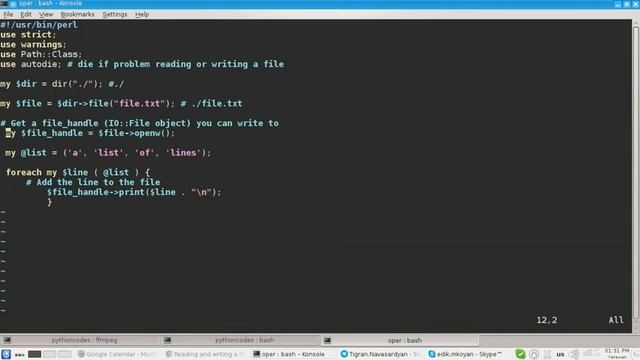This screenshot has height=360, width=640.
Task: Activate oper : bash – Konsole taskbar entry
Action: point(289,354)
